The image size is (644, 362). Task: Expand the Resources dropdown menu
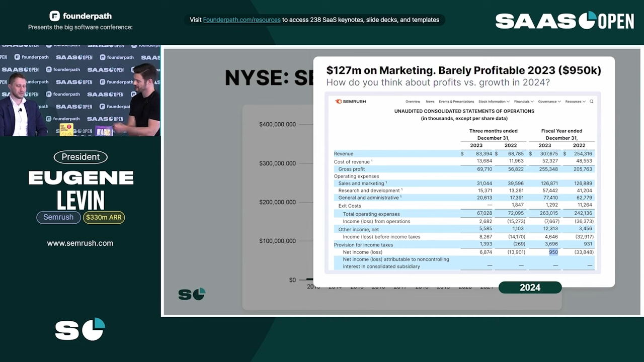[575, 102]
